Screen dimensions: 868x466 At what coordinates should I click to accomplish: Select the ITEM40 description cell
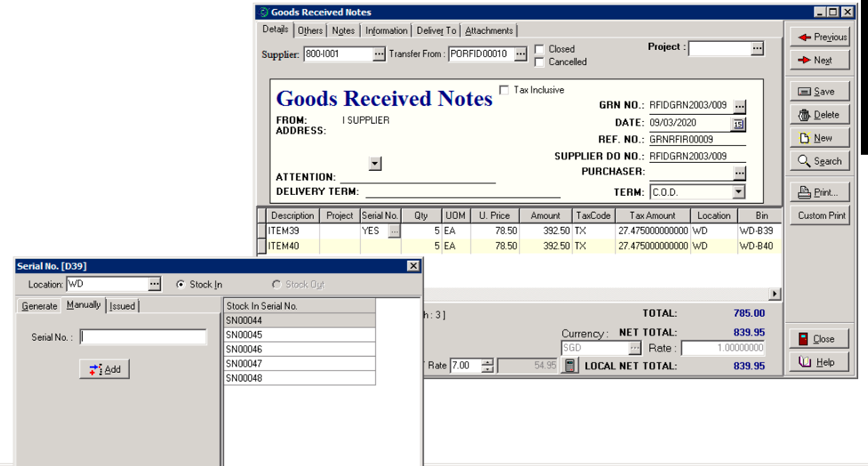point(293,246)
